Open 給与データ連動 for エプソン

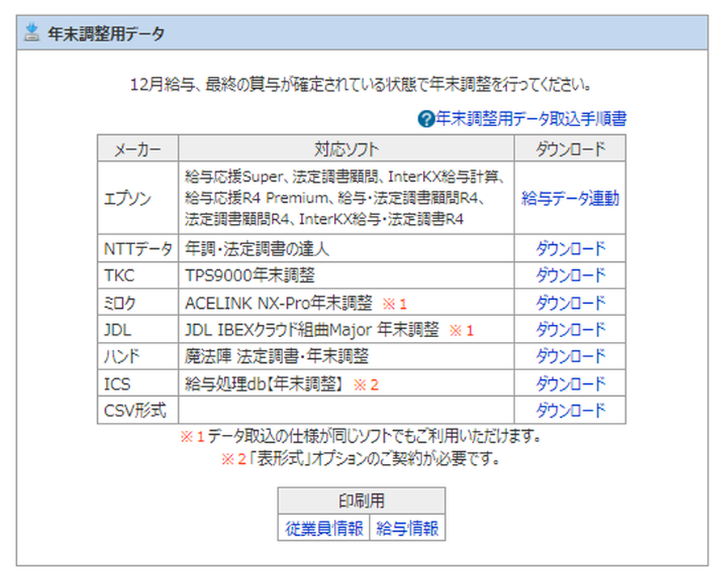[570, 198]
